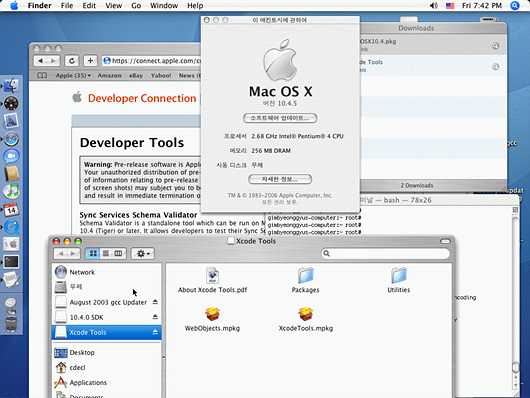Select Applications in Finder sidebar
This screenshot has height=398, width=530.
point(106,382)
